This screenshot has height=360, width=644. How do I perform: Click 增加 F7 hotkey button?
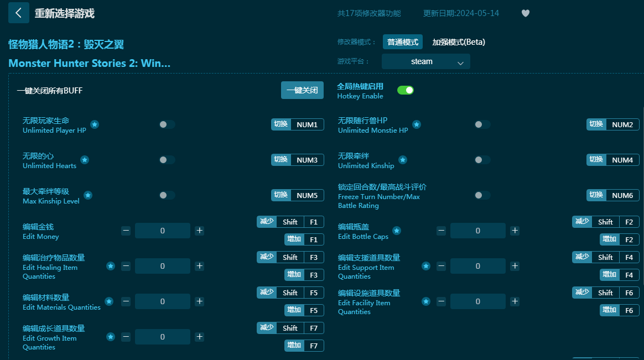point(304,346)
